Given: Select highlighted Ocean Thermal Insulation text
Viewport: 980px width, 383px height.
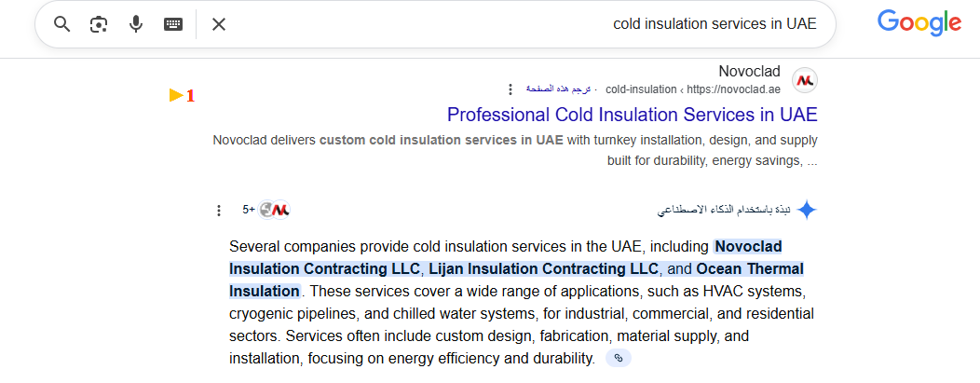Looking at the screenshot, I should [x=516, y=280].
